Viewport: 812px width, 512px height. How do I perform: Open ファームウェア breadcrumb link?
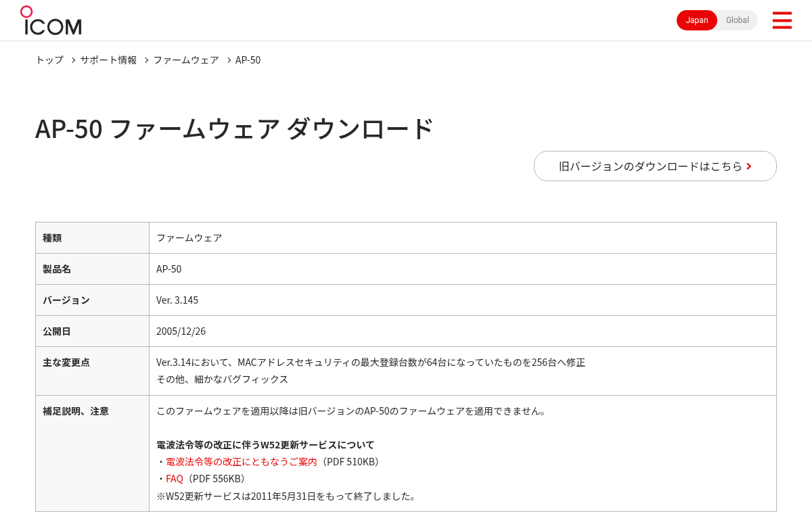click(x=186, y=60)
